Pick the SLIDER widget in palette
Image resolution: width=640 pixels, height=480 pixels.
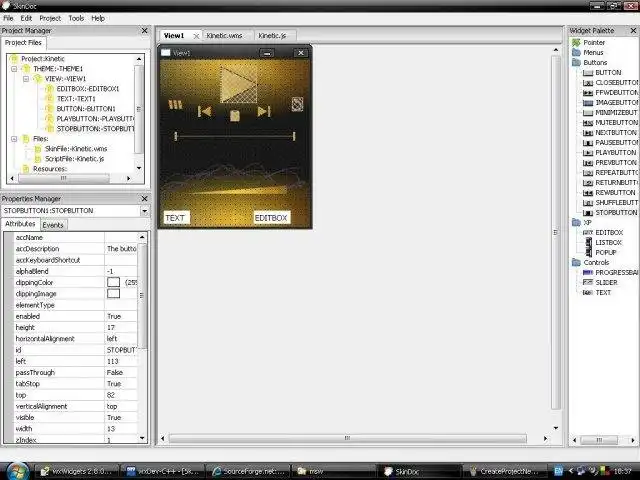[600, 282]
